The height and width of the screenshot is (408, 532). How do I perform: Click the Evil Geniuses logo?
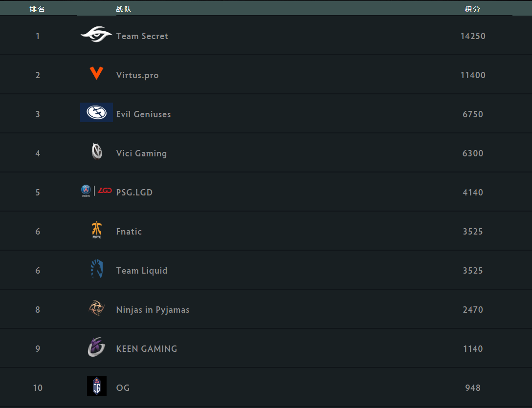(x=96, y=112)
